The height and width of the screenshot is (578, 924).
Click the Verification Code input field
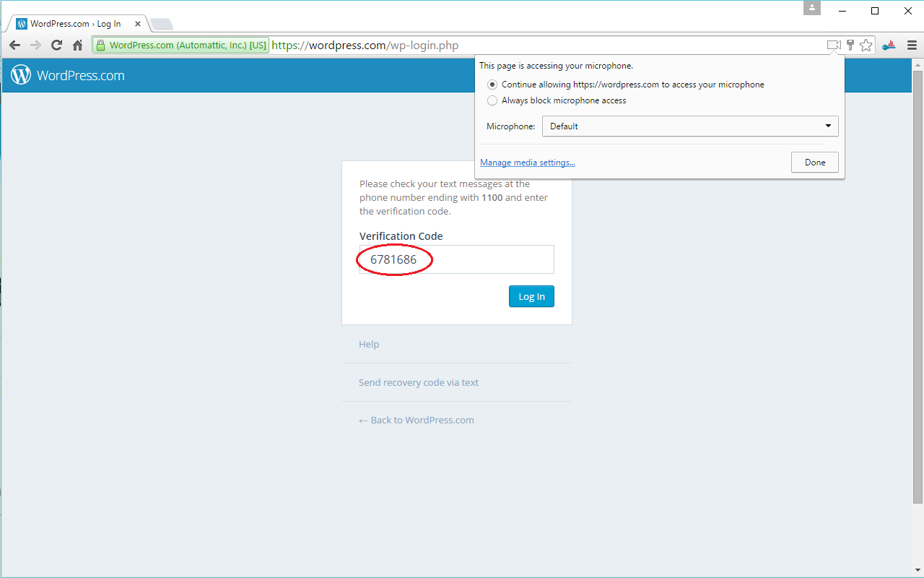coord(457,259)
